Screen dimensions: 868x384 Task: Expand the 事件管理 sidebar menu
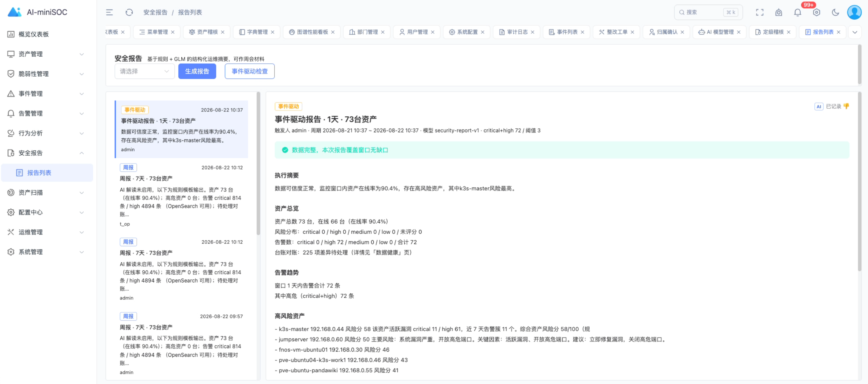[46, 94]
